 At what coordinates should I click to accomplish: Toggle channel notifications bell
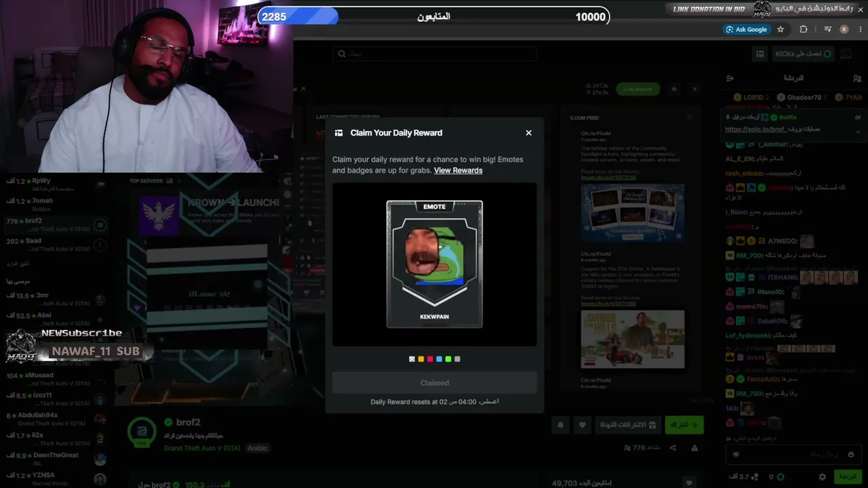click(x=560, y=425)
